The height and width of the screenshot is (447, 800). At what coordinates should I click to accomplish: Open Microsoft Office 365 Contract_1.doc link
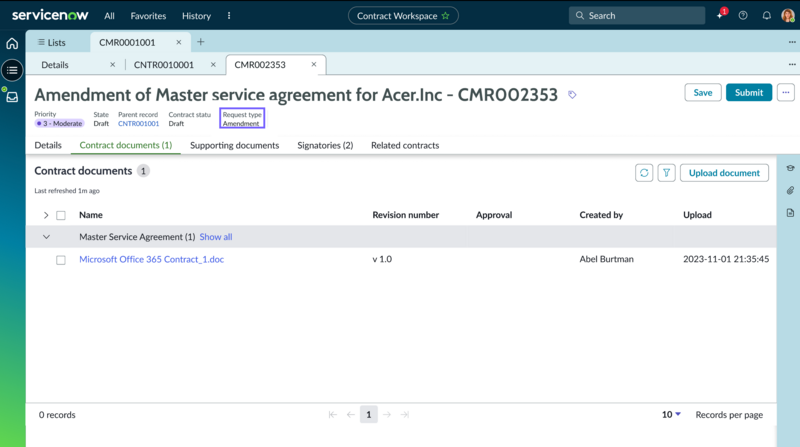click(152, 259)
